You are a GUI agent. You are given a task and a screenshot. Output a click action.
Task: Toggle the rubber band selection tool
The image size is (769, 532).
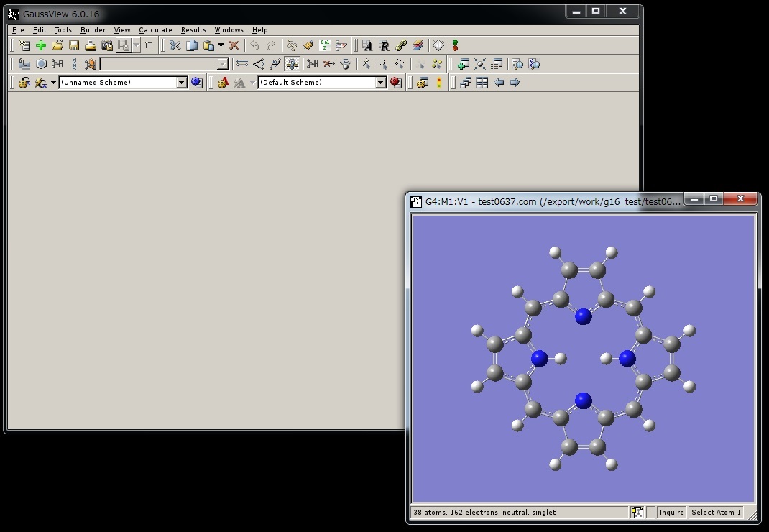click(383, 64)
